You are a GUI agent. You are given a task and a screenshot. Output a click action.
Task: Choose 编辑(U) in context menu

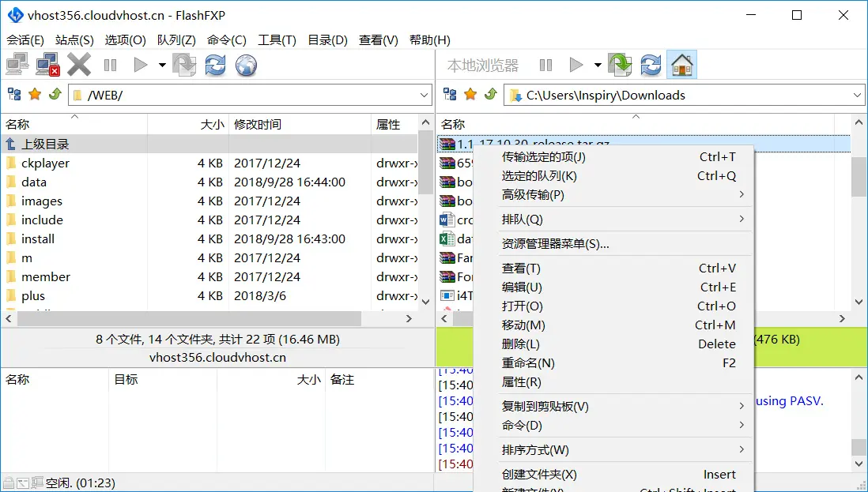point(614,287)
